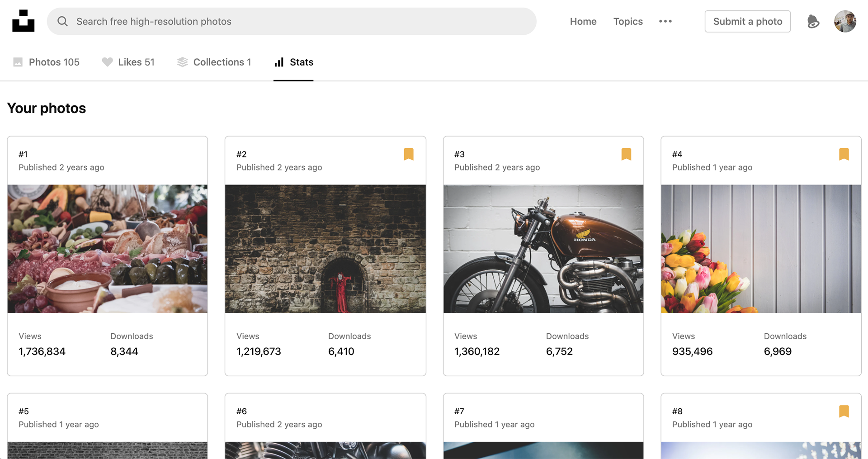Click the photo icon beside Photos 105

(x=18, y=62)
